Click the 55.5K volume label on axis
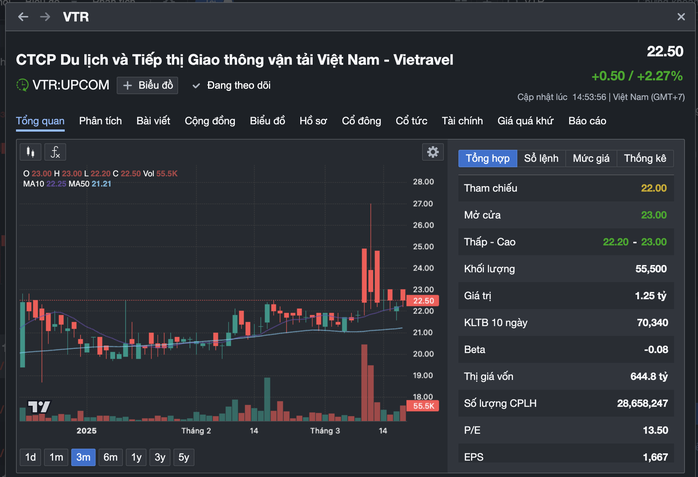 [423, 406]
